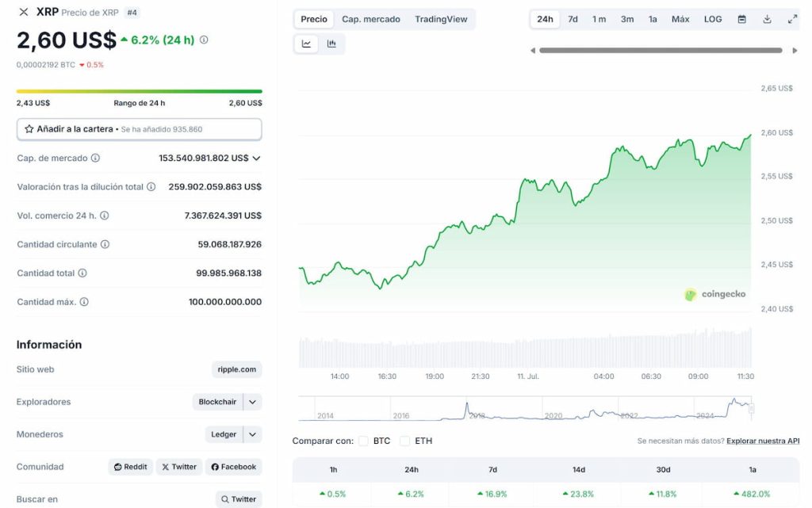Download the chart data
The height and width of the screenshot is (508, 812).
click(767, 18)
